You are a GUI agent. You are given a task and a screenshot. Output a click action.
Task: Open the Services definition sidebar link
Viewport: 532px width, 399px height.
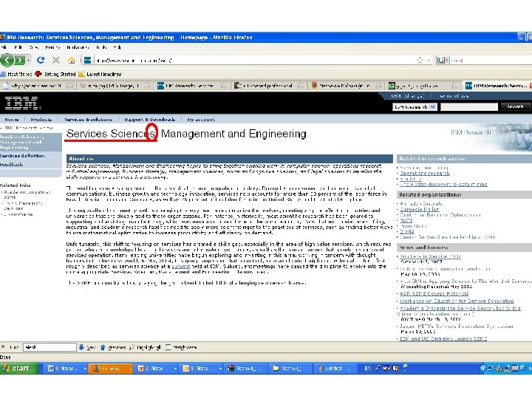22,156
